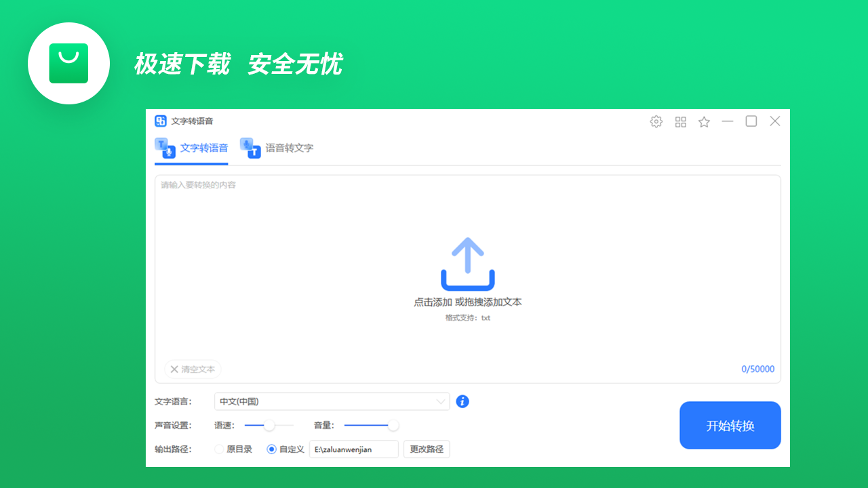Switch to 文字转语音 tab
Image resolution: width=868 pixels, height=488 pixels.
191,148
